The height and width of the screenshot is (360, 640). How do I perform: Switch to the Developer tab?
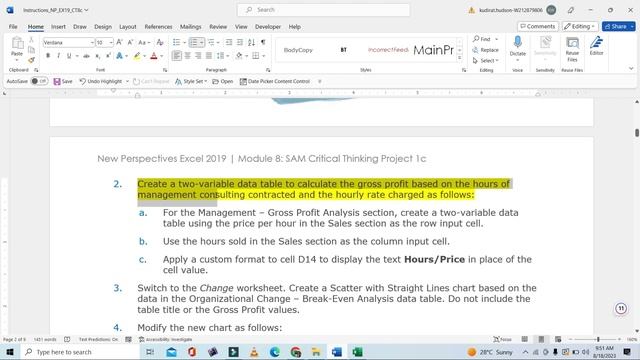tap(268, 27)
